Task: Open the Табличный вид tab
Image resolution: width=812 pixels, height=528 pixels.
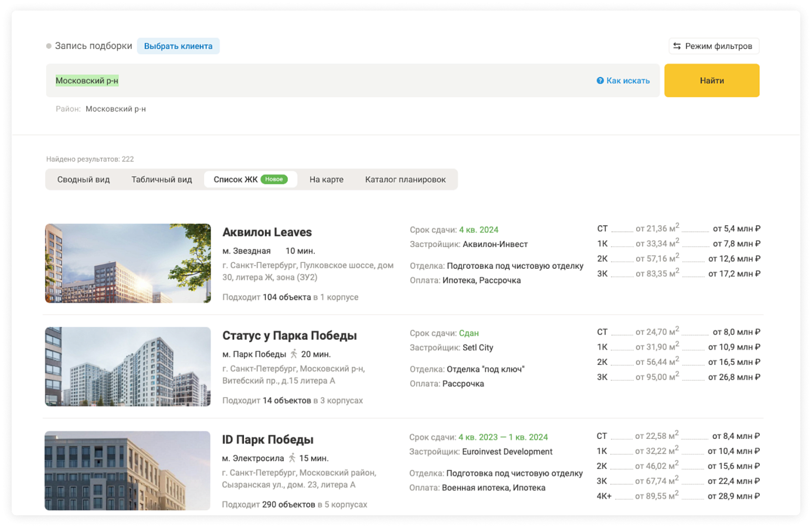Action: tap(162, 180)
